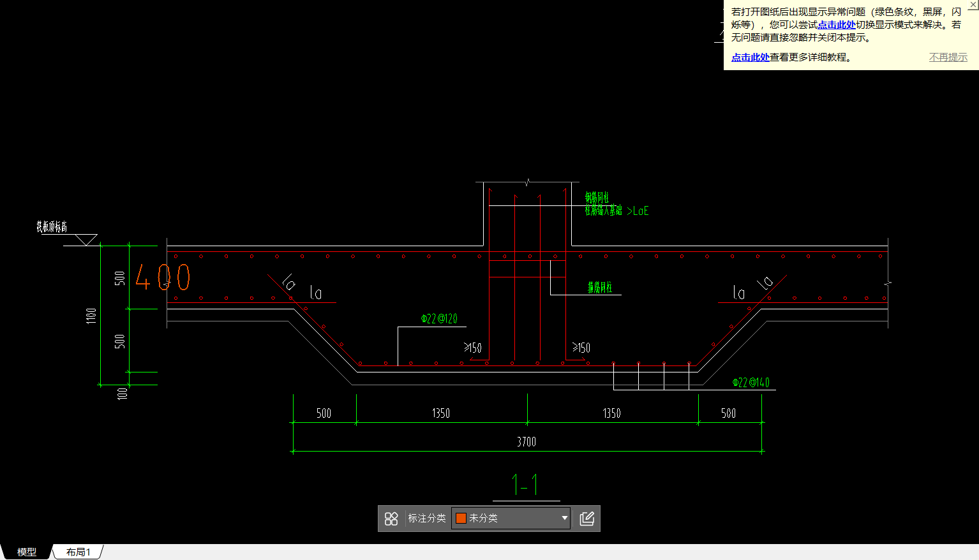Click the elevation triangle symbol under 筏板顶标高

(x=86, y=240)
